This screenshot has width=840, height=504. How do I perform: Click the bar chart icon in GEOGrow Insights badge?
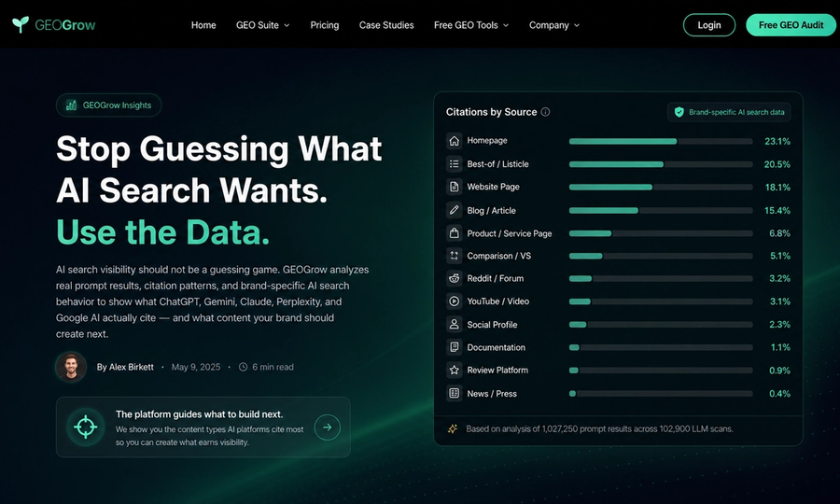click(x=71, y=105)
